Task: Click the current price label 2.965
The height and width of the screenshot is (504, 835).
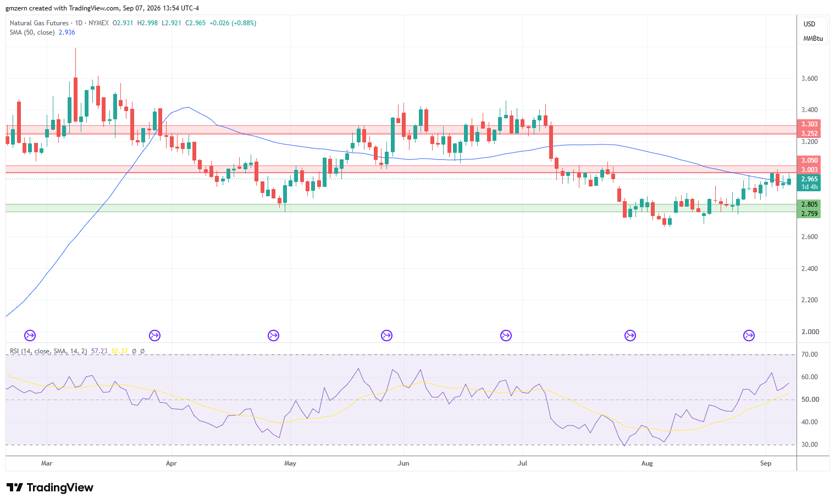Action: pos(809,179)
